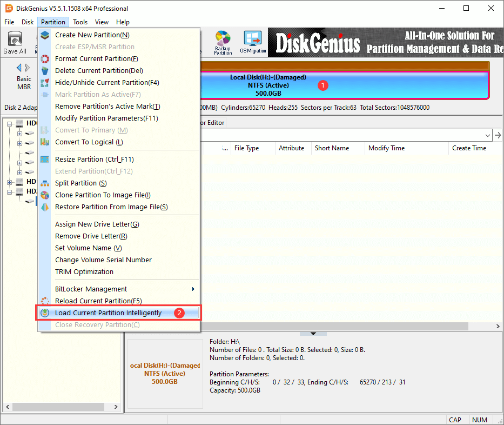This screenshot has width=504, height=425.
Task: Click the go arrow beside the path box
Action: 498,135
